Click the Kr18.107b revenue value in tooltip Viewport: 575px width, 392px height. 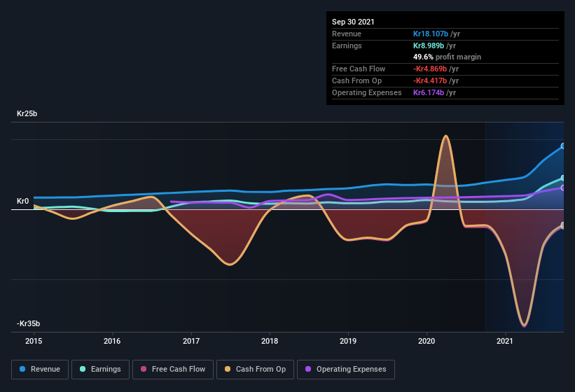pyautogui.click(x=431, y=34)
